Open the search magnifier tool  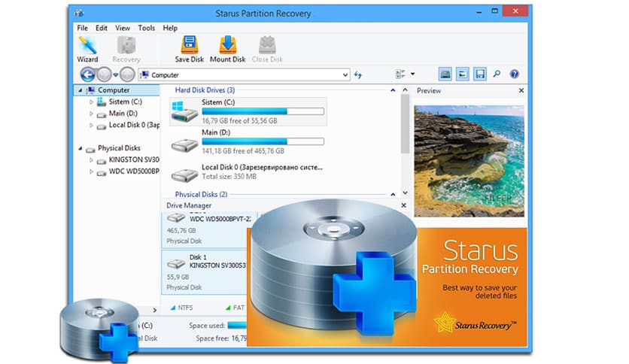(x=497, y=74)
